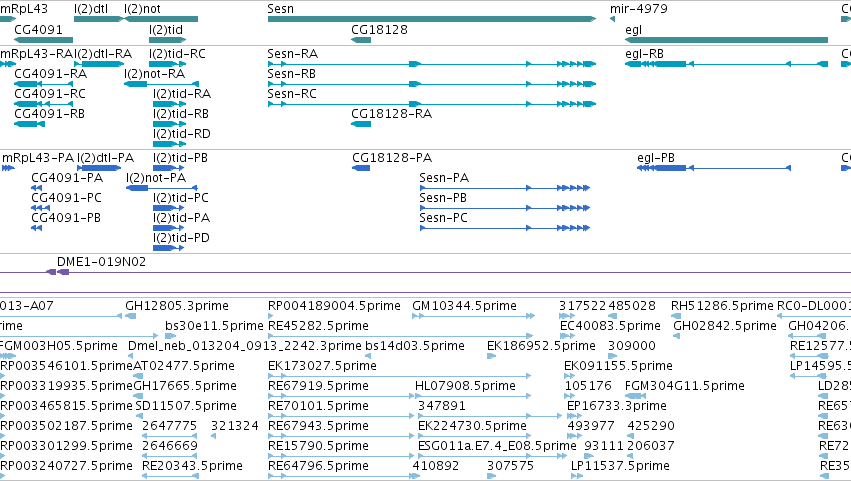The image size is (851, 481).
Task: Click the egl-PB coding sequence glyph
Action: click(x=714, y=168)
